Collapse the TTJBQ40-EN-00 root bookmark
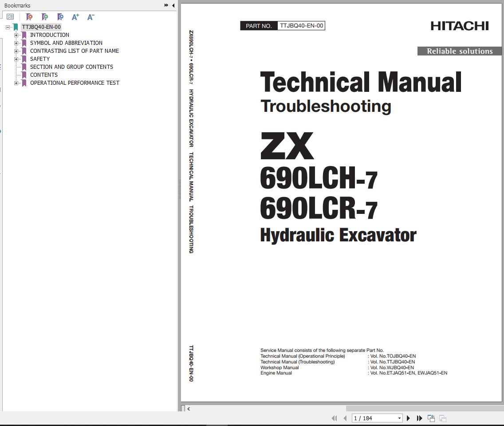504x426 pixels. [x=8, y=27]
